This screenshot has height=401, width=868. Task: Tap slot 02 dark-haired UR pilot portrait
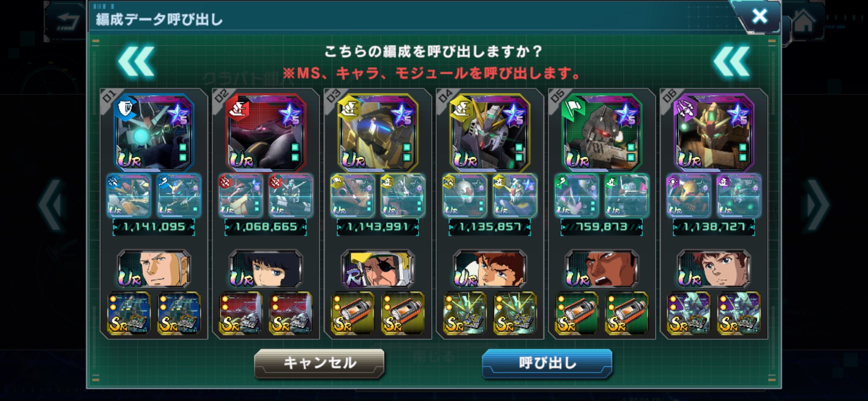pyautogui.click(x=266, y=269)
